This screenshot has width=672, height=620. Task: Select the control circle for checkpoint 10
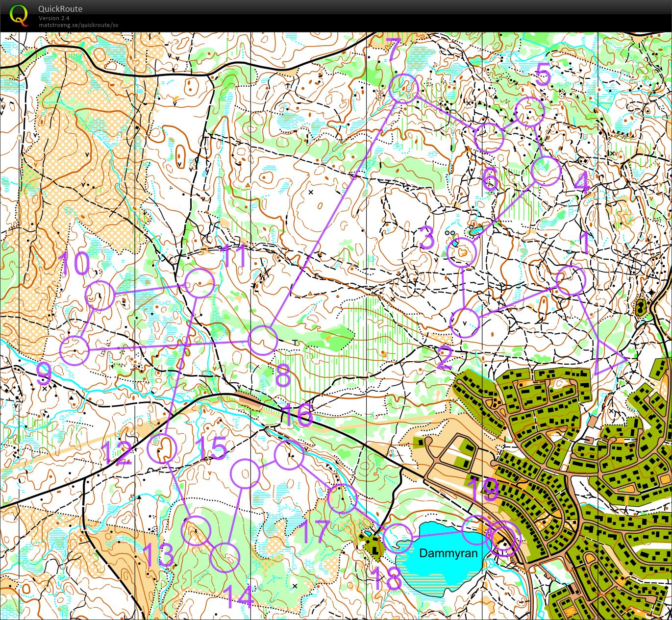100,296
